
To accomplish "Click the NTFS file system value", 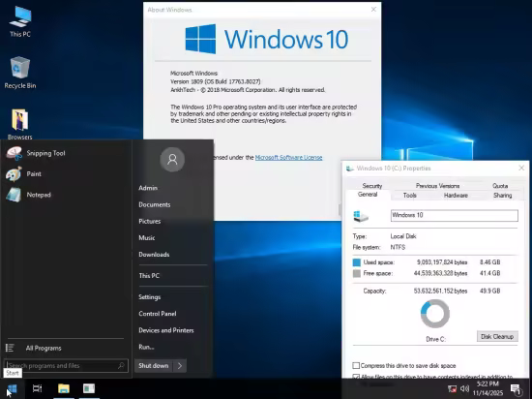I will [x=398, y=247].
